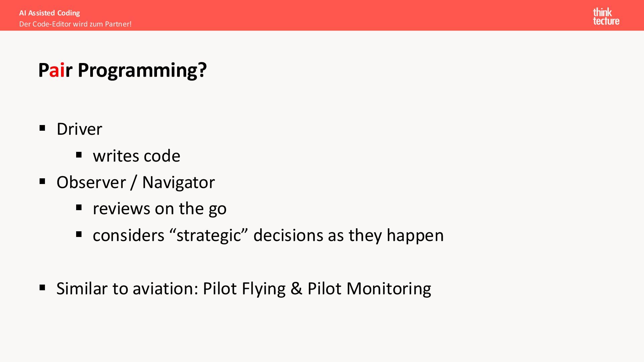Click the Thinktecture logo in header
Image resolution: width=644 pixels, height=362 pixels.
[606, 16]
